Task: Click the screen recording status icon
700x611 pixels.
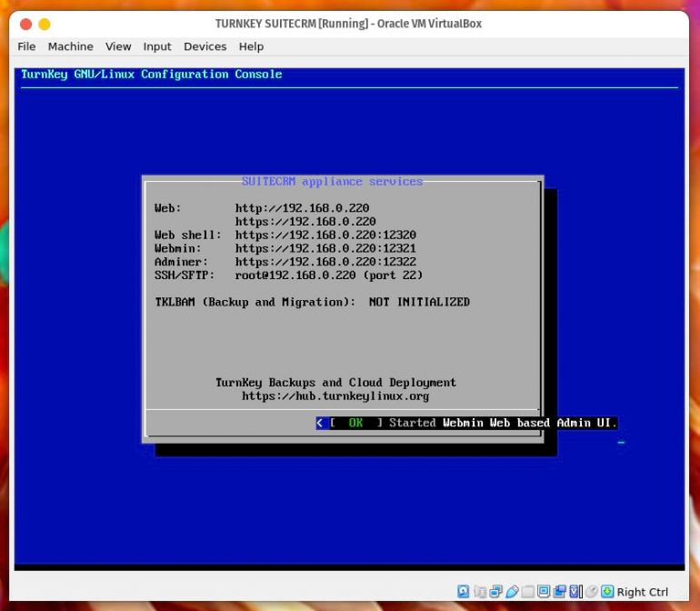Action: click(x=560, y=591)
